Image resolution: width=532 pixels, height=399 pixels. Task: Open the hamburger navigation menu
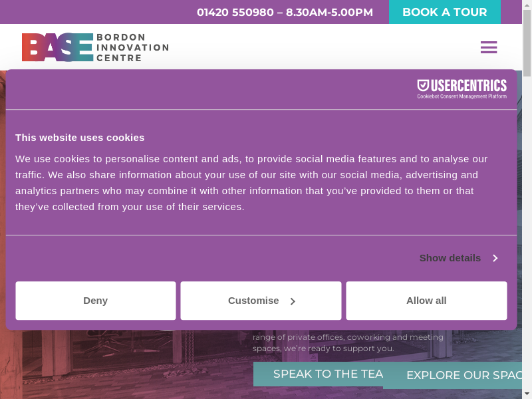489,47
